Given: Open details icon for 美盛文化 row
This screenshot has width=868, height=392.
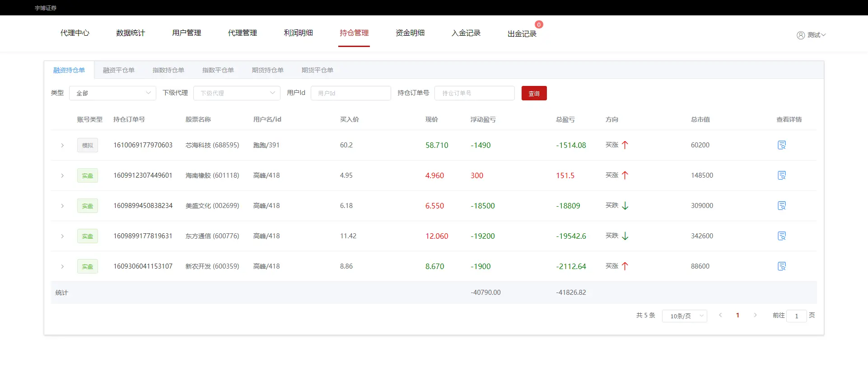Looking at the screenshot, I should coord(782,206).
